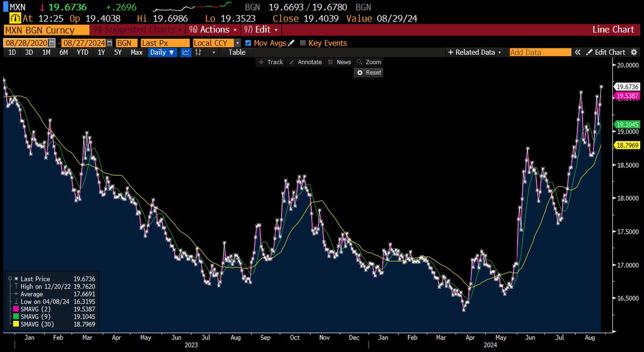This screenshot has width=644, height=352.
Task: Open the 97) Edit dropdown menu
Action: 262,30
